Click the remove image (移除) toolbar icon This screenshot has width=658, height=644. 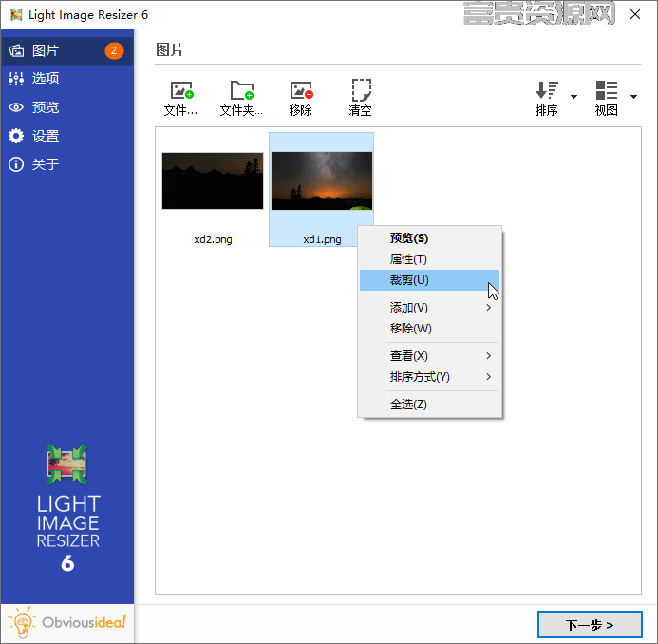pos(301,90)
